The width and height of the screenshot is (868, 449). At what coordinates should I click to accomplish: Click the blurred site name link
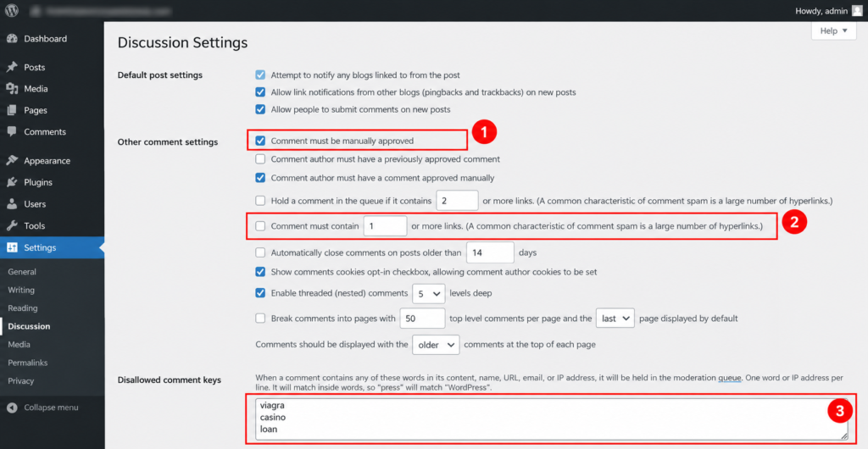click(x=100, y=10)
